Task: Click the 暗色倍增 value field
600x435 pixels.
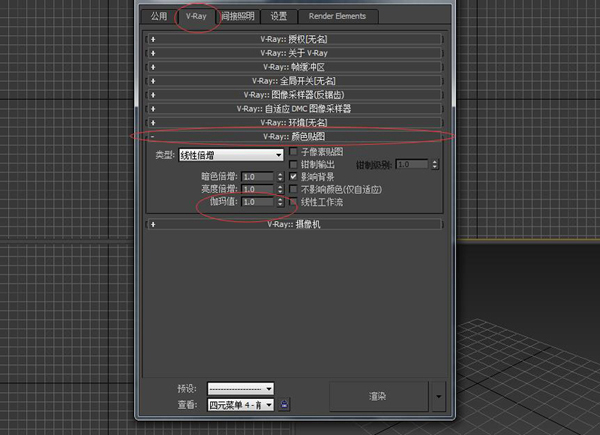Action: coord(258,177)
